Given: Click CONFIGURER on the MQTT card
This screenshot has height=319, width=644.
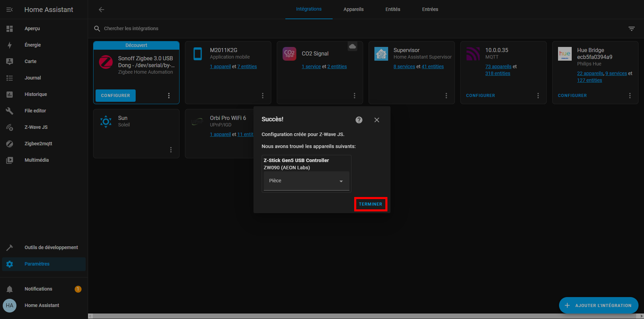Looking at the screenshot, I should (x=481, y=96).
